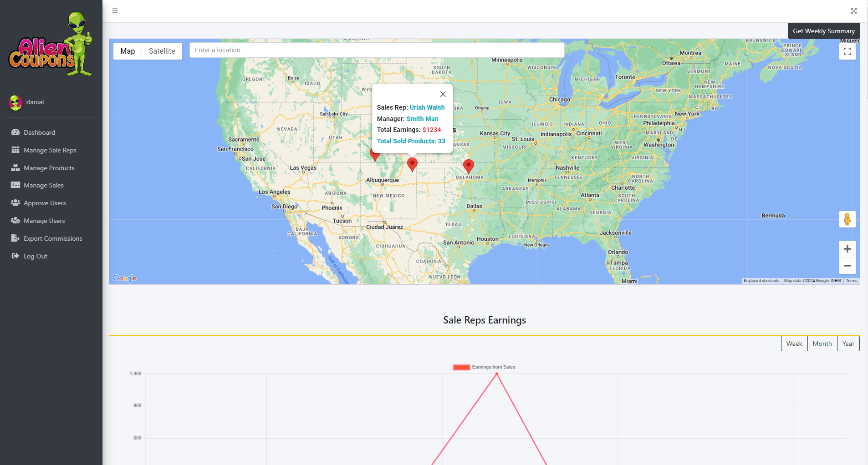Close the Uriah Walsh info popup
868x465 pixels.
[443, 94]
